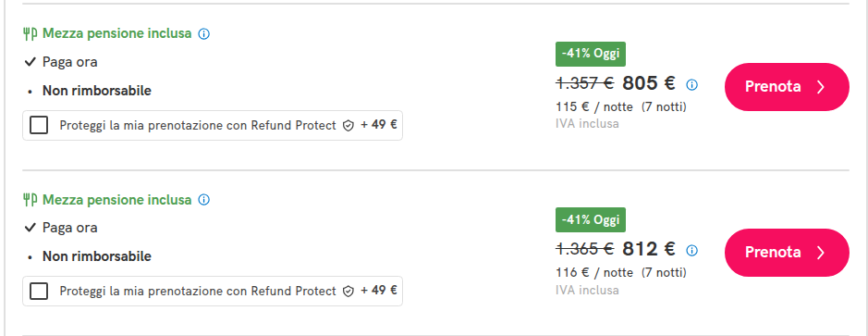Click Paga ora checkmark in the 805 € offer
Viewport: 868px width, 336px height.
[30, 62]
